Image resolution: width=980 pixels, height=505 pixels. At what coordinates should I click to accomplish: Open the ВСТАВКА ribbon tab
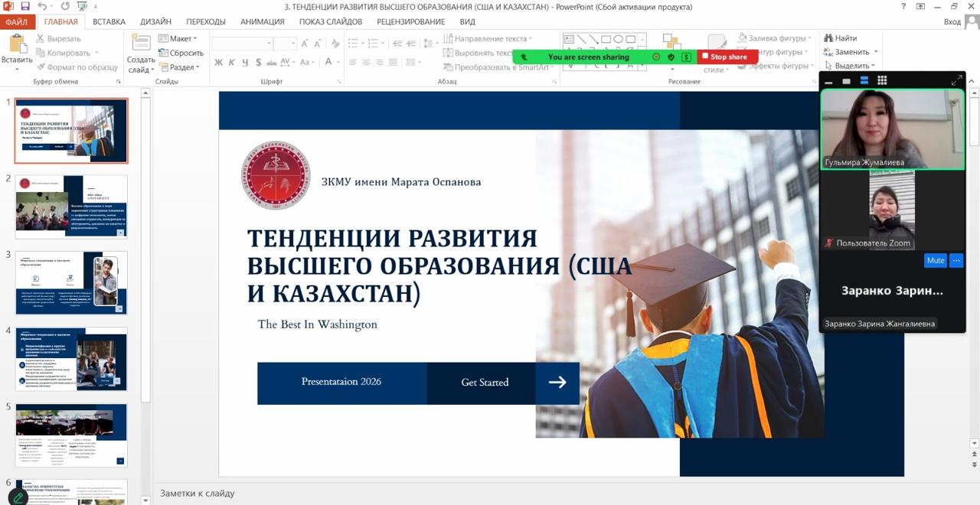click(x=109, y=21)
